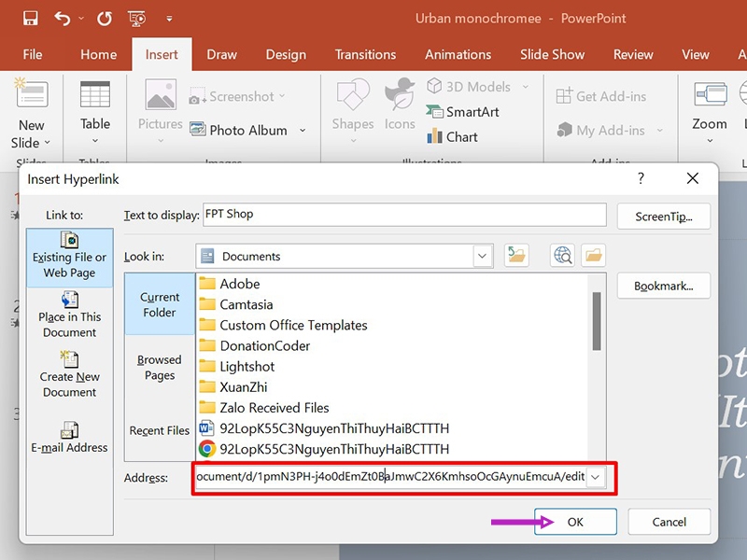Image resolution: width=747 pixels, height=560 pixels.
Task: Select the XuanZhi folder
Action: click(233, 386)
